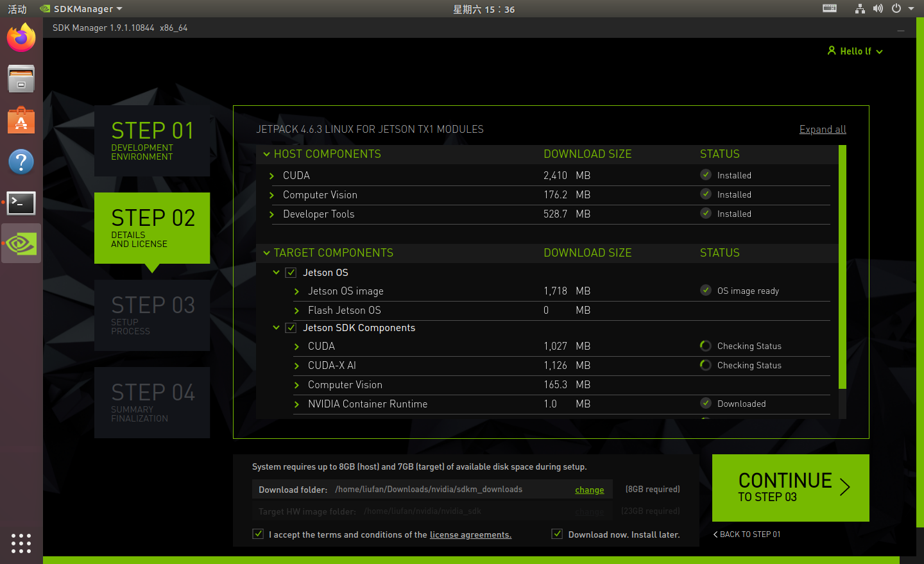Click Checking Status spinner for CUDA-X AI
This screenshot has width=924, height=564.
(x=706, y=365)
